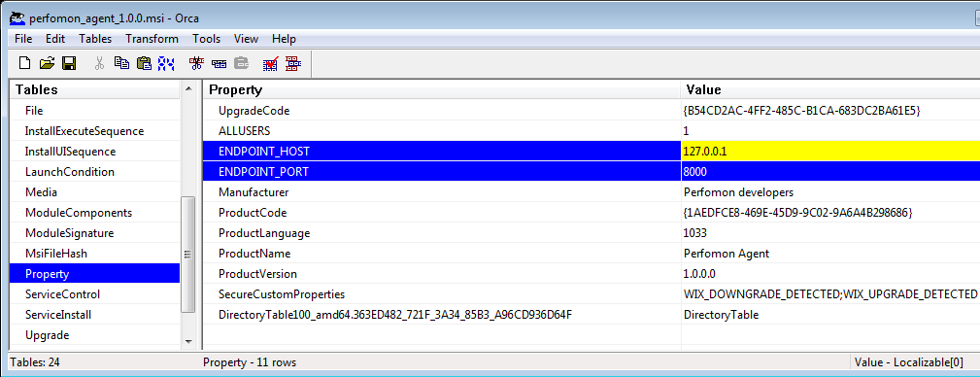Click the Tables column header
980x377 pixels.
click(x=95, y=89)
